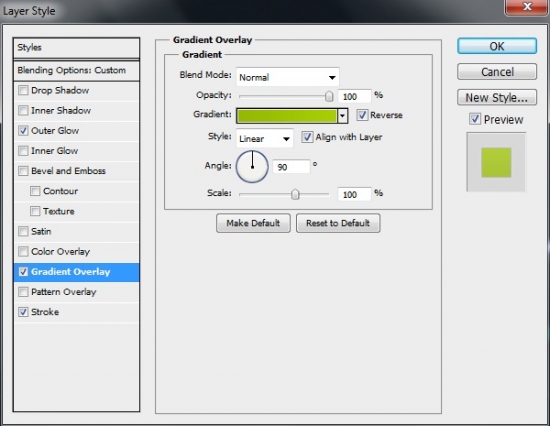The height and width of the screenshot is (426, 550).
Task: Click the OK button
Action: (x=497, y=46)
